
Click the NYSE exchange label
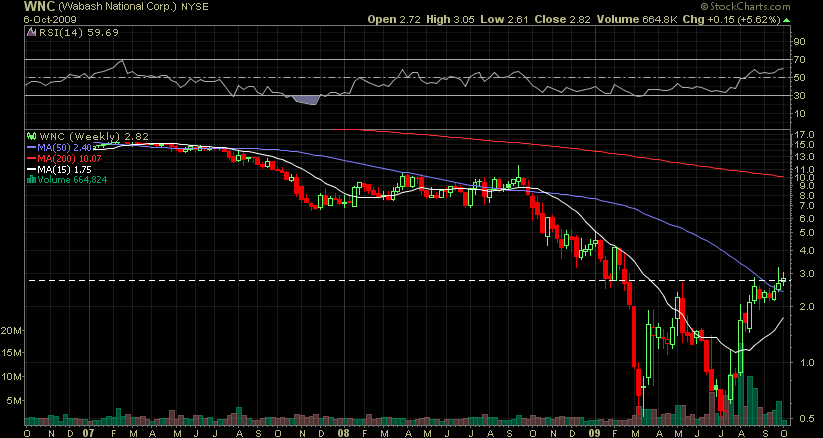196,7
